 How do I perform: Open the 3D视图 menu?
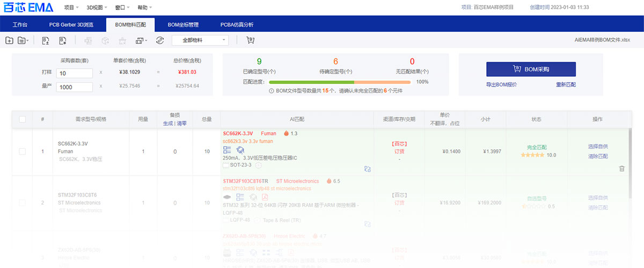97,8
